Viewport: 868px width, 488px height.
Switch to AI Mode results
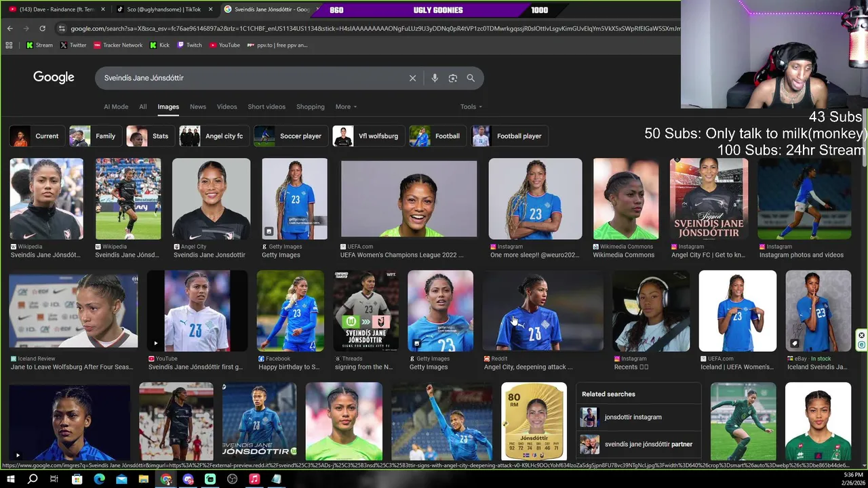tap(116, 106)
